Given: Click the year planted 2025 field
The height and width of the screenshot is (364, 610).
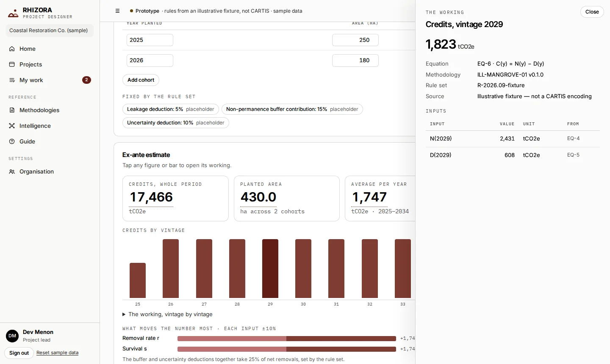Looking at the screenshot, I should 150,40.
